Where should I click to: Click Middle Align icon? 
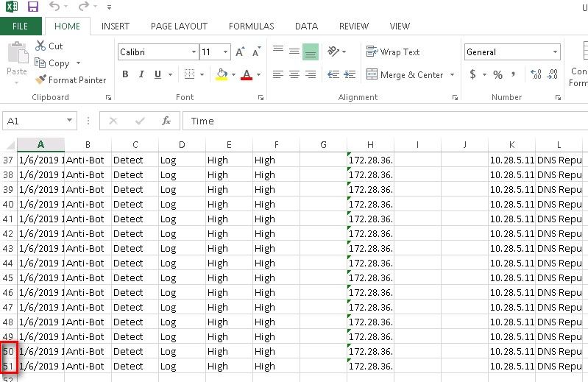[294, 51]
